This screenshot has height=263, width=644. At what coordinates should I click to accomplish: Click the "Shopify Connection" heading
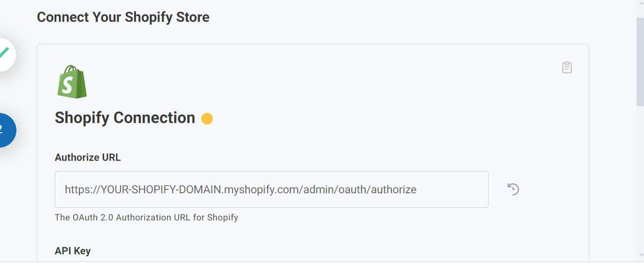(x=125, y=118)
